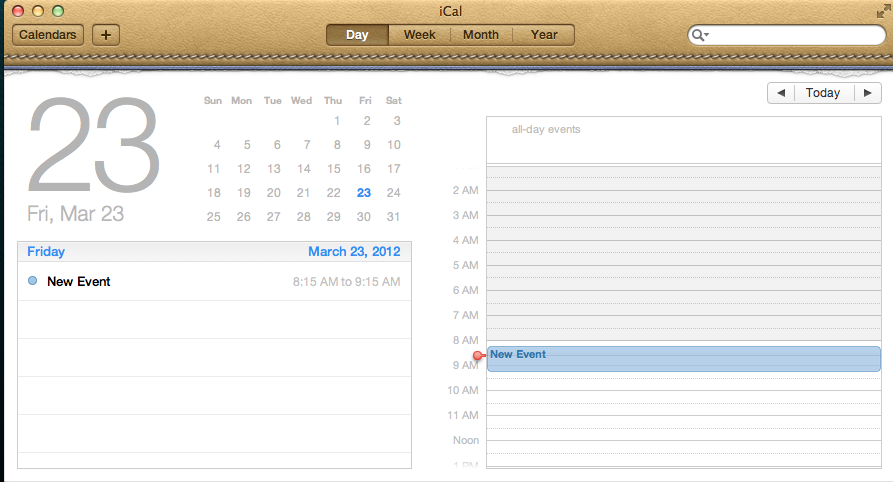This screenshot has width=893, height=482.
Task: Enter full screen with arrows icon
Action: (884, 11)
